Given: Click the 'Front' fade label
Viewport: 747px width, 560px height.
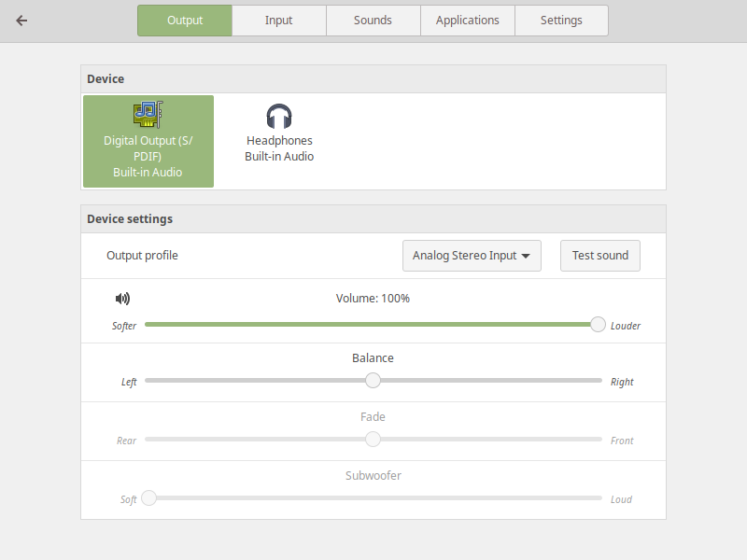Looking at the screenshot, I should pos(622,441).
